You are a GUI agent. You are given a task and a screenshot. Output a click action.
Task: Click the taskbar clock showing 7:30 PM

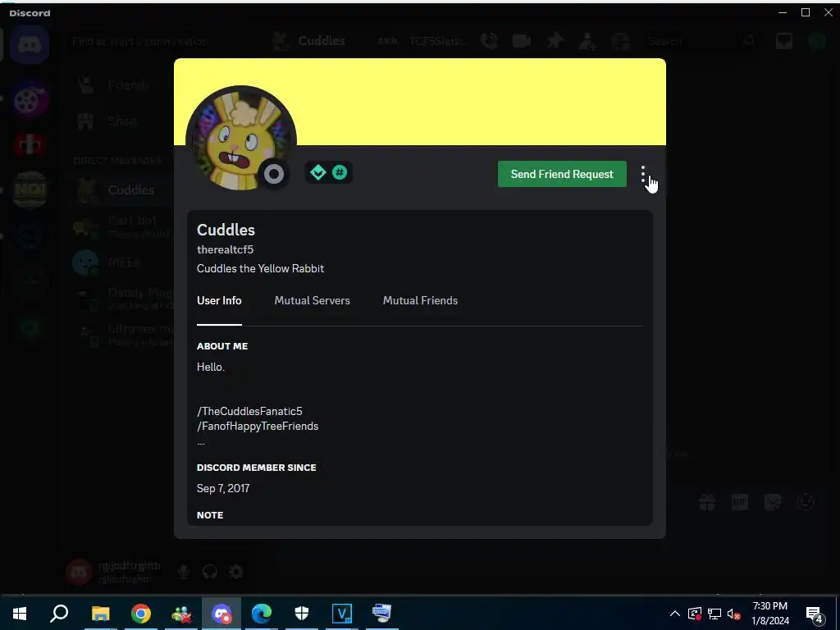(770, 614)
